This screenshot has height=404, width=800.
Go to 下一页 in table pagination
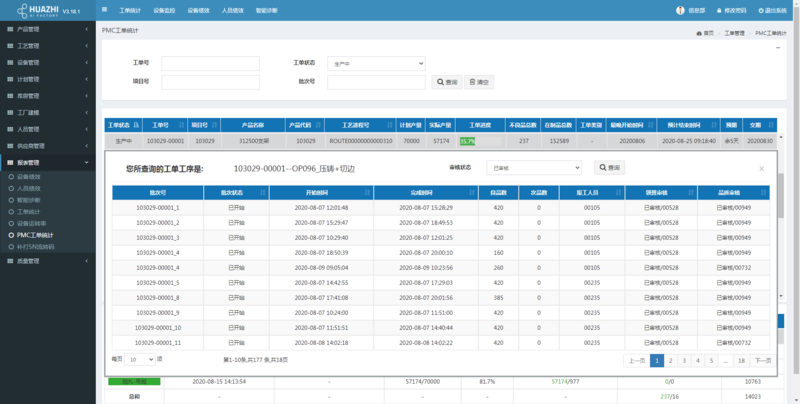tap(762, 359)
